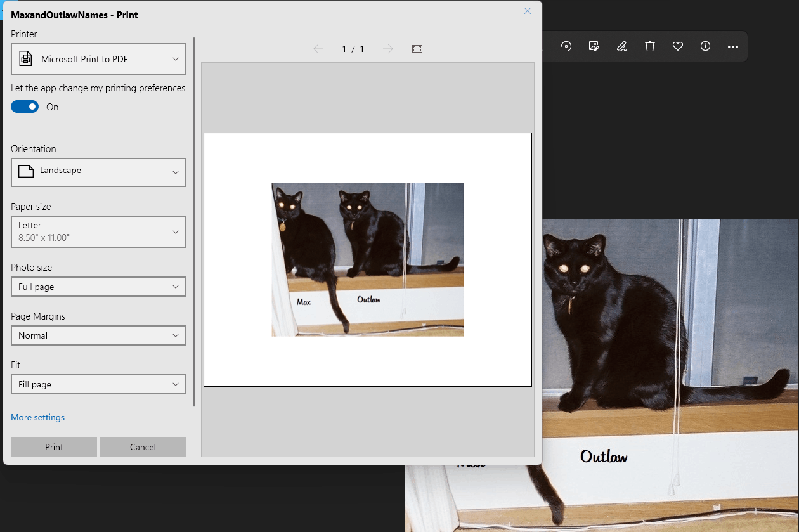Click the MaxandOutlawNames - Print title

(x=75, y=15)
